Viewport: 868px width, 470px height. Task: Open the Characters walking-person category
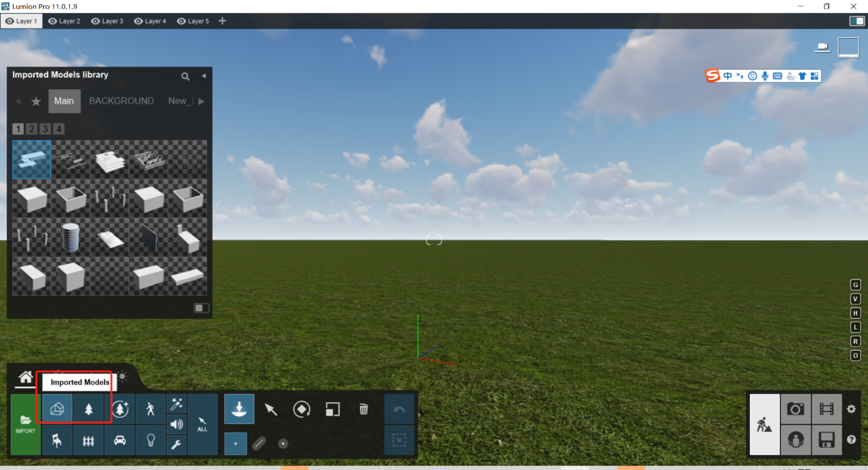151,409
